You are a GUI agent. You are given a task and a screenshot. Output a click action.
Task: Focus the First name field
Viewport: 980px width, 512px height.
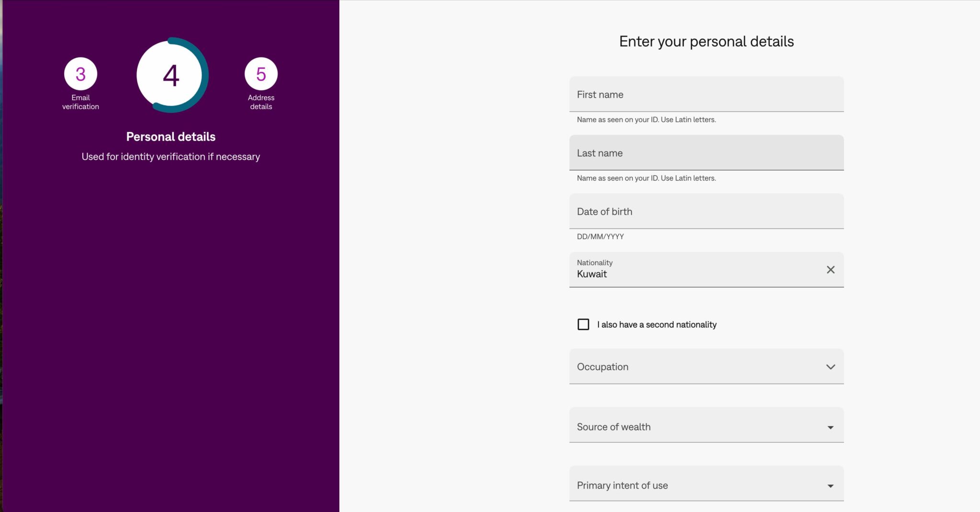pyautogui.click(x=706, y=94)
